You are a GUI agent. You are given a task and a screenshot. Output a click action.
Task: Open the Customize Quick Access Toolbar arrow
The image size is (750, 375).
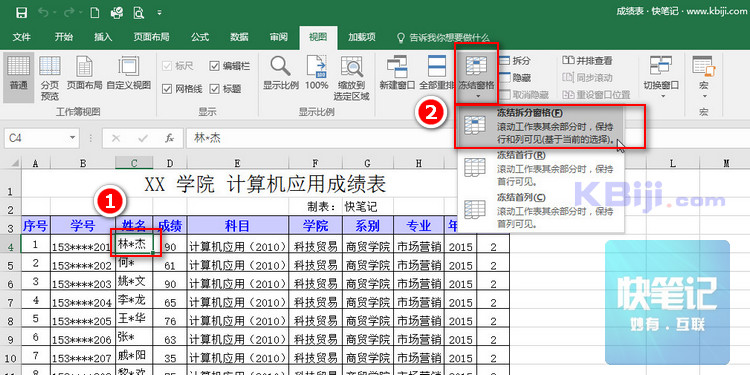click(159, 13)
